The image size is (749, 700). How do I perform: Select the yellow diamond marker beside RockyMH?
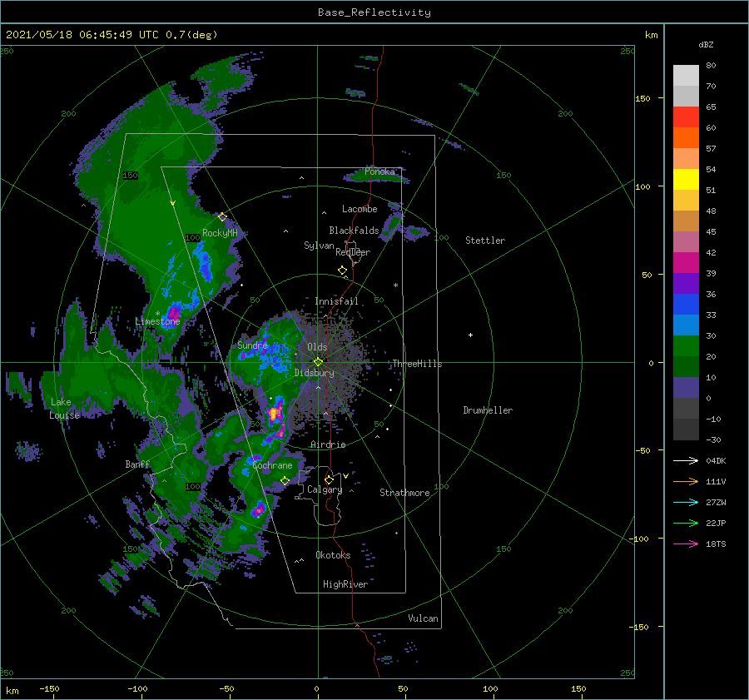(x=222, y=217)
